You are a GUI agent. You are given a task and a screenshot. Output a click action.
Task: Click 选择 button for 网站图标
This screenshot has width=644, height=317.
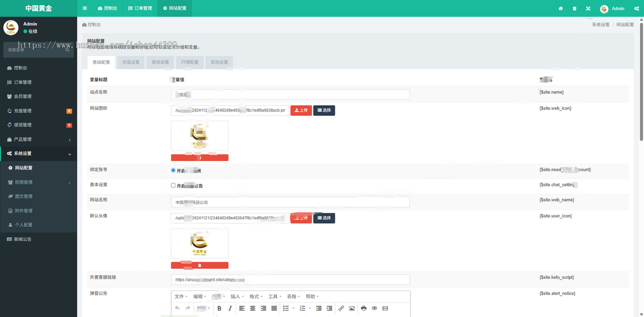pyautogui.click(x=324, y=110)
